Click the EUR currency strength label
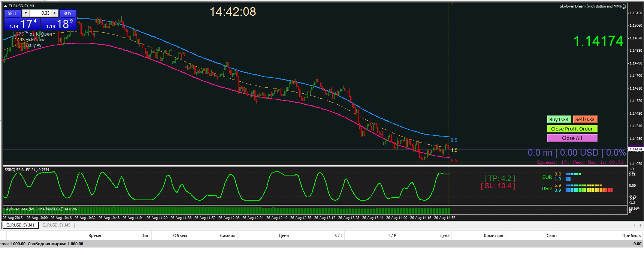 point(547,177)
